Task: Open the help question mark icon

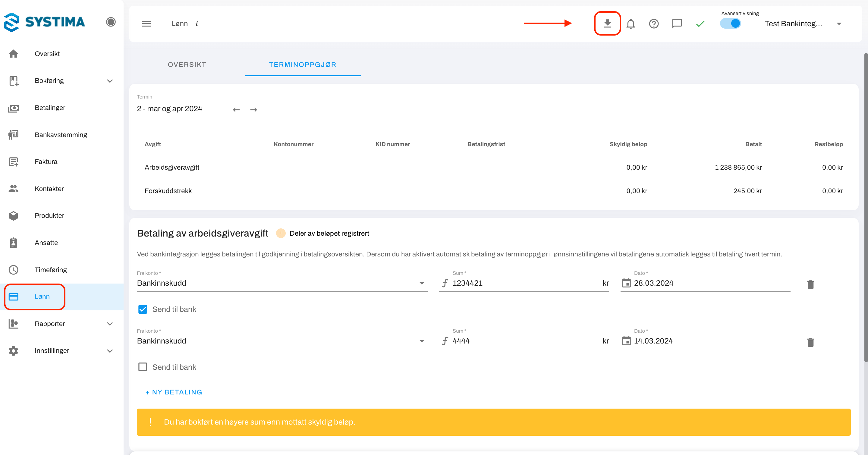Action: (653, 24)
